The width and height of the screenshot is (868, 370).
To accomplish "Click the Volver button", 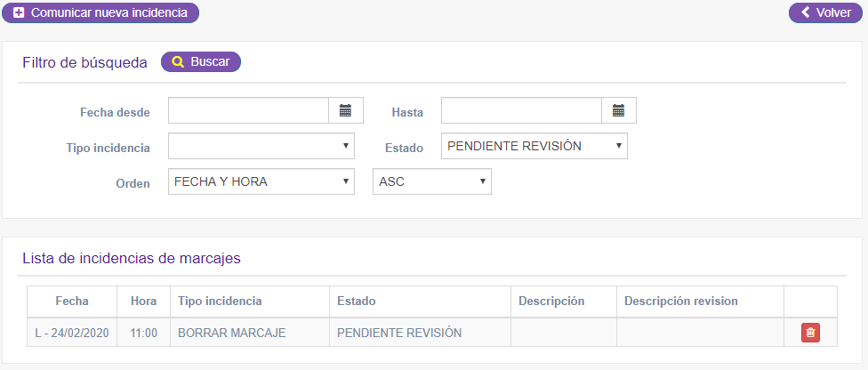I will [x=825, y=12].
